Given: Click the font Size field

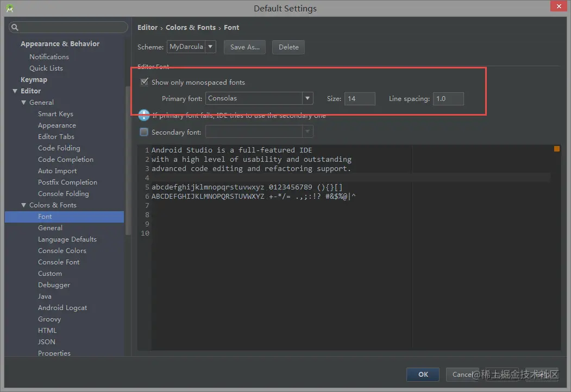Looking at the screenshot, I should [x=360, y=99].
